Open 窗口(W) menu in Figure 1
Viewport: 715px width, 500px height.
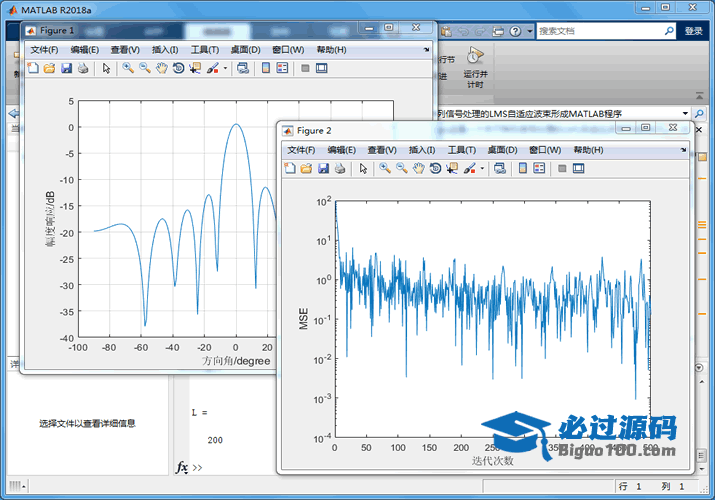click(288, 50)
